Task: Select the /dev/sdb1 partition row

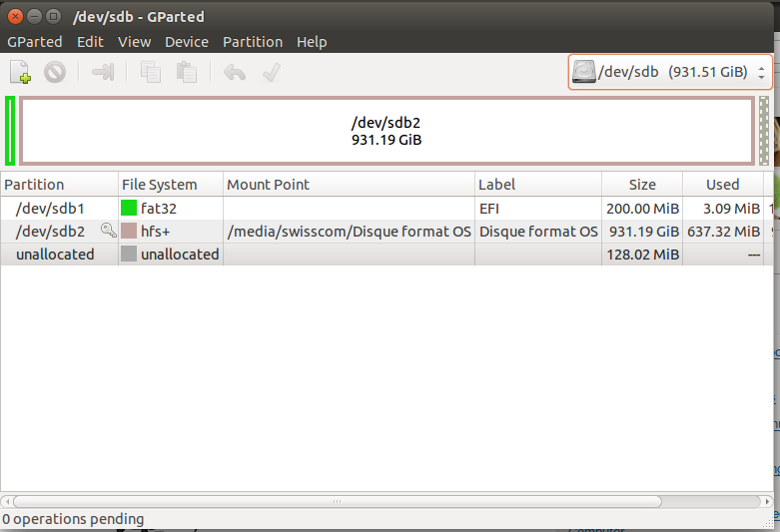Action: click(x=50, y=209)
